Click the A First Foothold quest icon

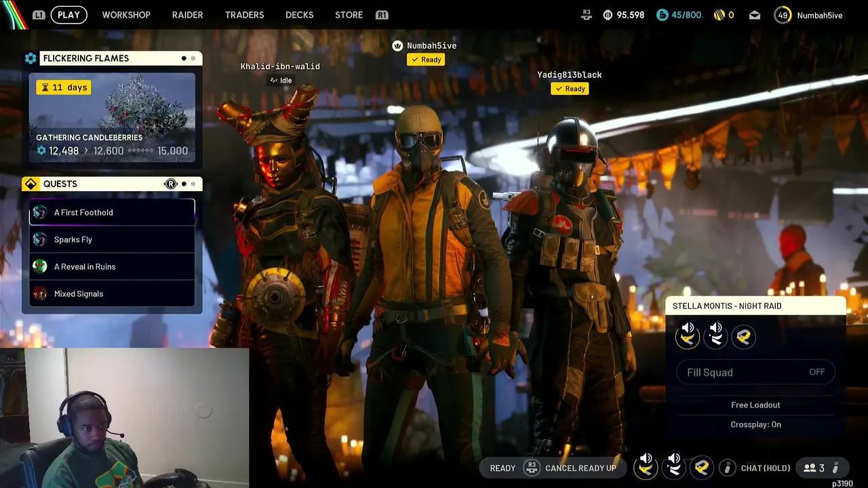(x=40, y=212)
